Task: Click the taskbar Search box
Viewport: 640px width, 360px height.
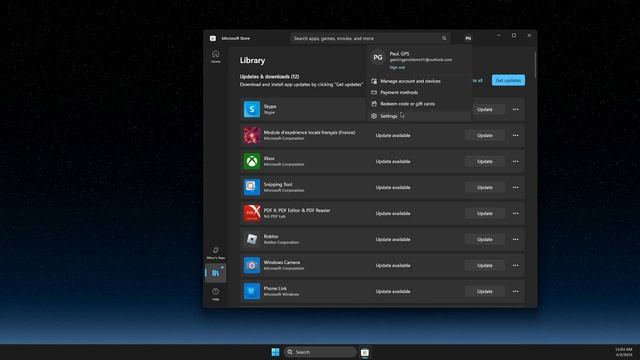Action: click(320, 352)
